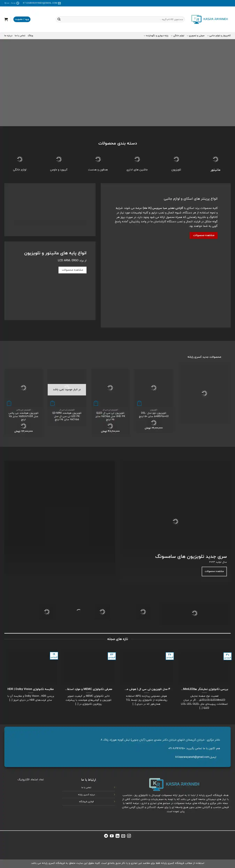
Task: Open the وبلاگ menu item
Action: 30,35
